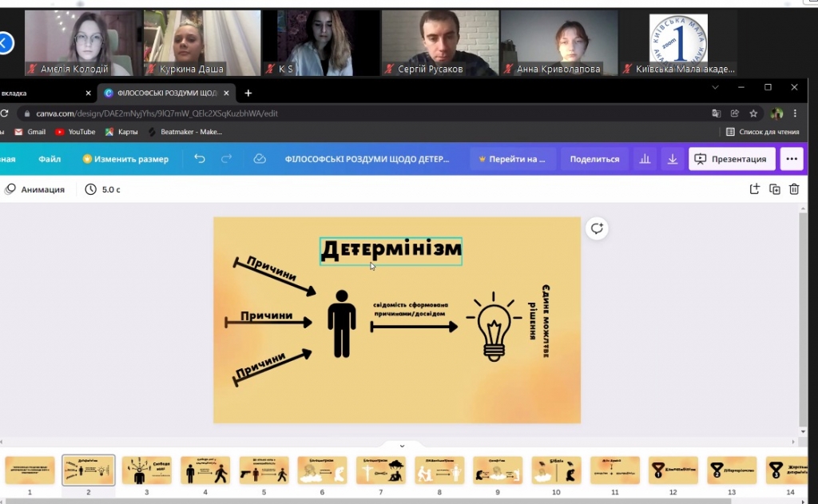Close the ФІЛОСОФСЬКІ РОЗДУМИ tab
The image size is (818, 504).
point(226,93)
